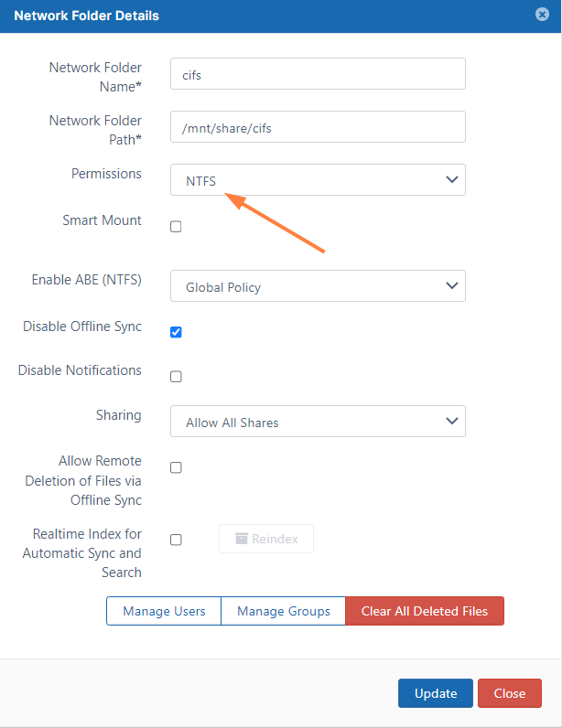Click the Manage Users button
Image resolution: width=562 pixels, height=728 pixels.
[x=164, y=611]
